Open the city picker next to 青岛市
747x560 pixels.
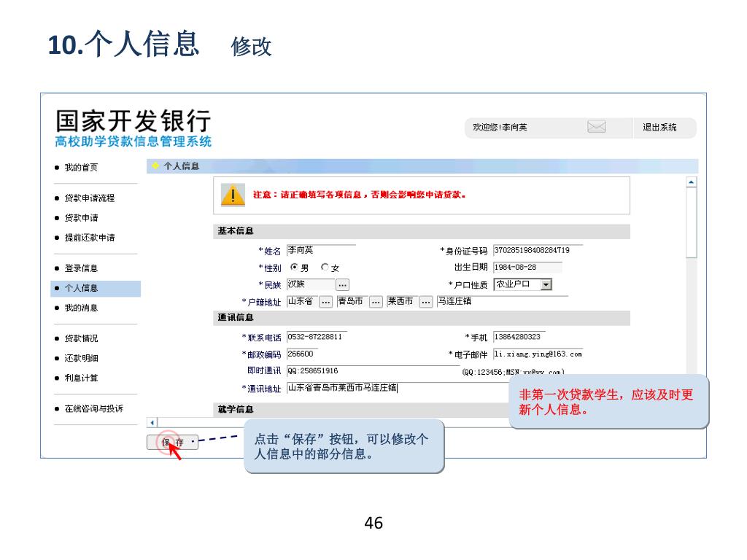coord(376,302)
